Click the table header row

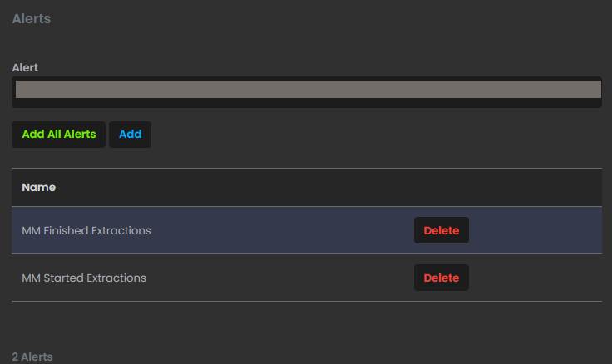[x=307, y=188]
